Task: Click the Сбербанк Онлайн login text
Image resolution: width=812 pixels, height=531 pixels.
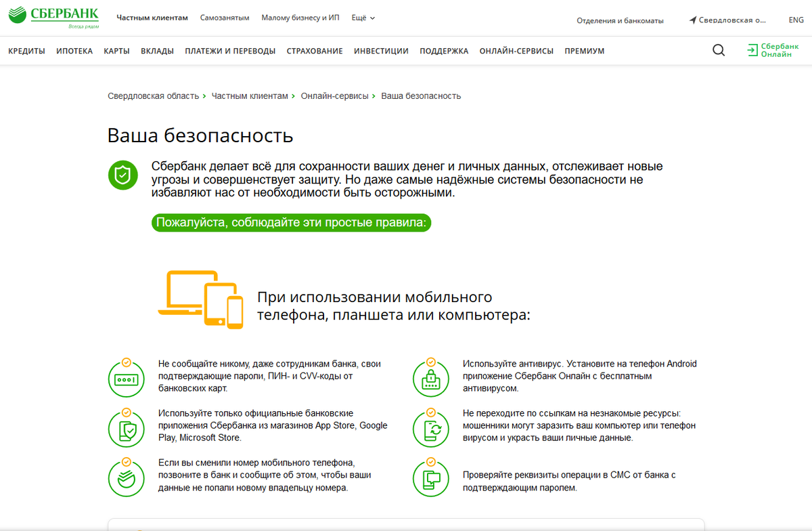Action: 780,50
